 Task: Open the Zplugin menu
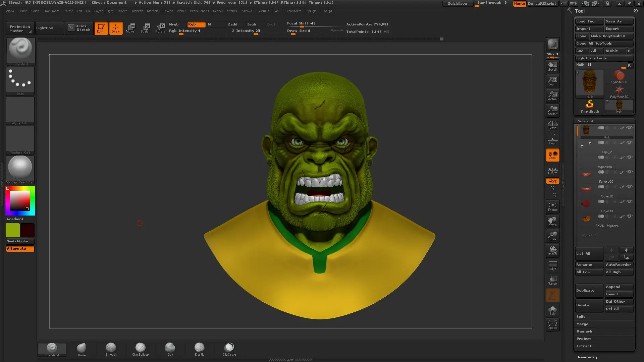click(x=311, y=11)
